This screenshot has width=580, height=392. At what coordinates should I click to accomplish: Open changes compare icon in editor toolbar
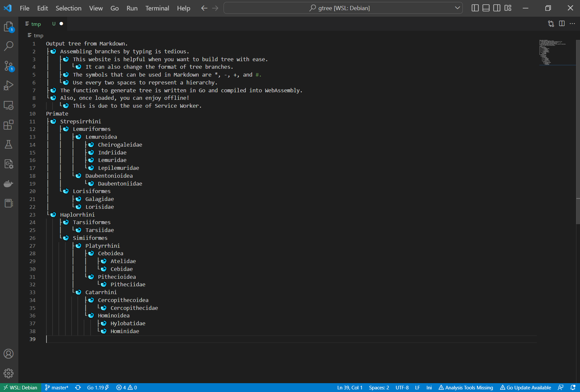[x=551, y=24]
